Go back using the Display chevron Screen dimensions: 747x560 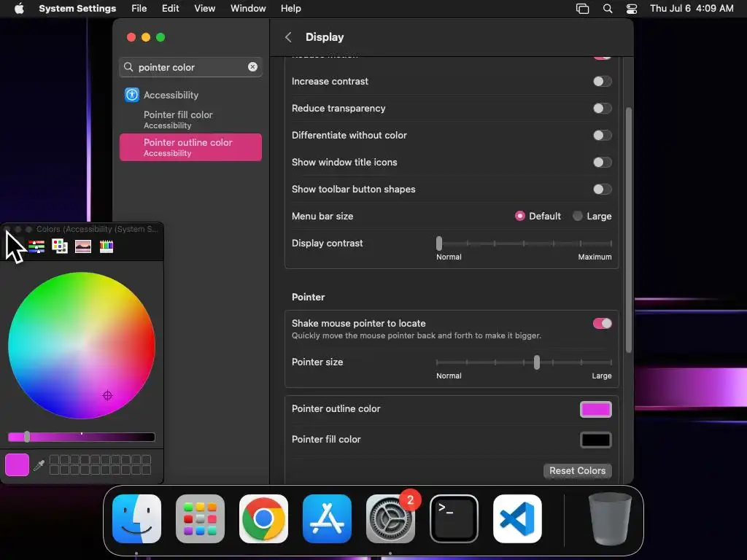point(287,37)
